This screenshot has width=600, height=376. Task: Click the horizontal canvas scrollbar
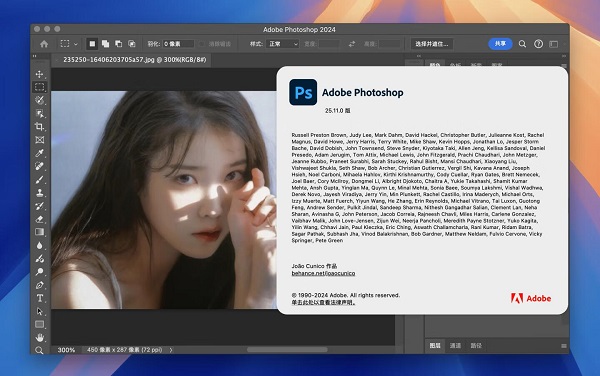pos(287,350)
